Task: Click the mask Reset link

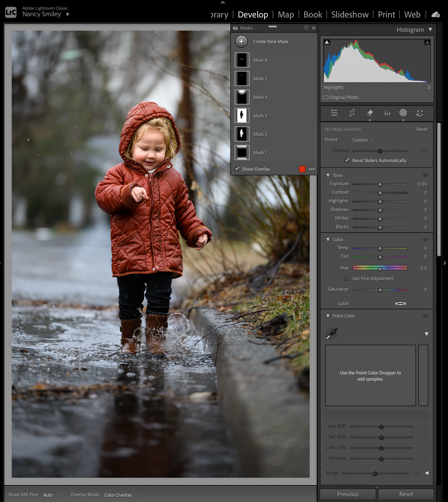Action: click(x=422, y=129)
